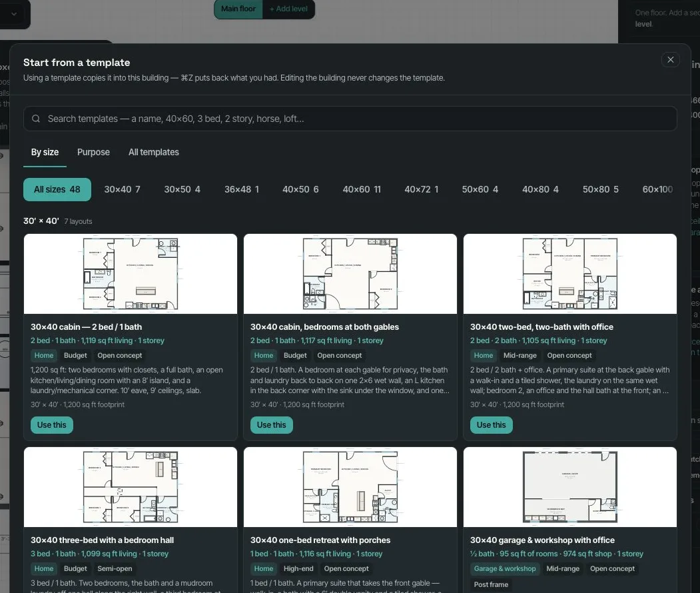
Task: Open the garage & workshop with office thumbnail
Action: [570, 487]
